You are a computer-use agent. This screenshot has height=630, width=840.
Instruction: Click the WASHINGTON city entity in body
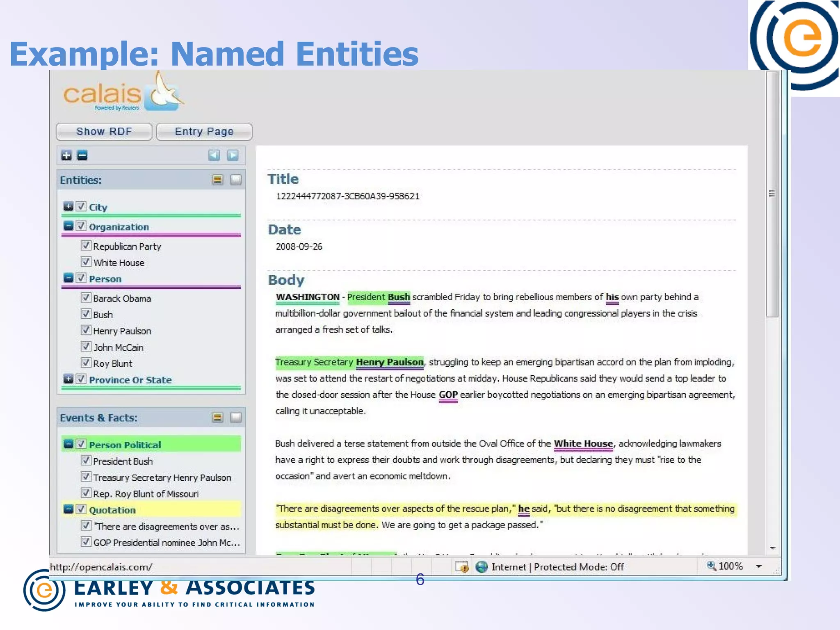tap(308, 297)
